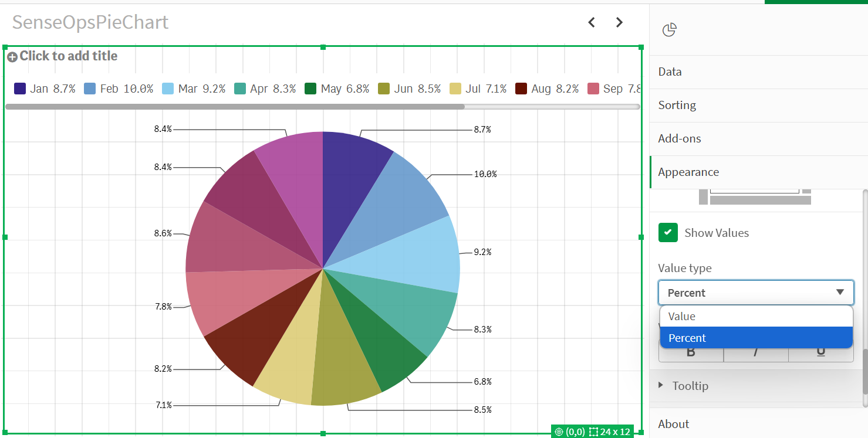The image size is (868, 438).
Task: Click the 24 x 12 size indicator icon
Action: pyautogui.click(x=594, y=432)
